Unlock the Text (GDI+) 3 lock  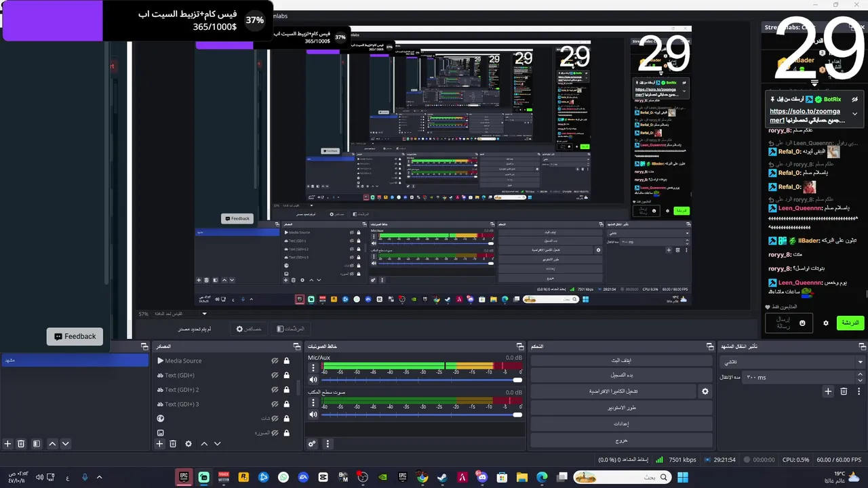(287, 404)
